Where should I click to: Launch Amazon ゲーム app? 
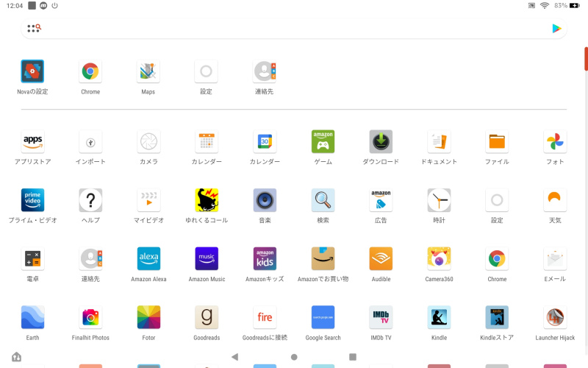[x=323, y=141]
